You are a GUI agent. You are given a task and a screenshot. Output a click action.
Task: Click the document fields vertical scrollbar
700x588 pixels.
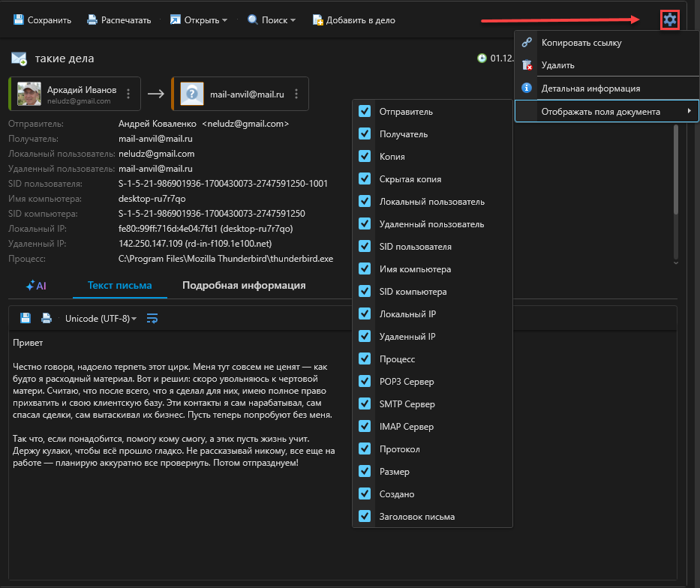[x=675, y=171]
